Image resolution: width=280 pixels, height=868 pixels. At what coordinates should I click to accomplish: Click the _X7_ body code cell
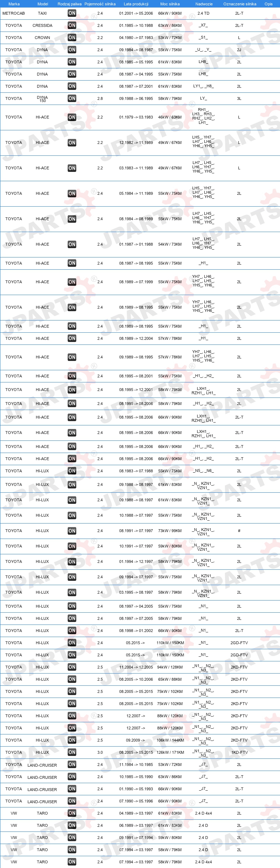(x=203, y=25)
